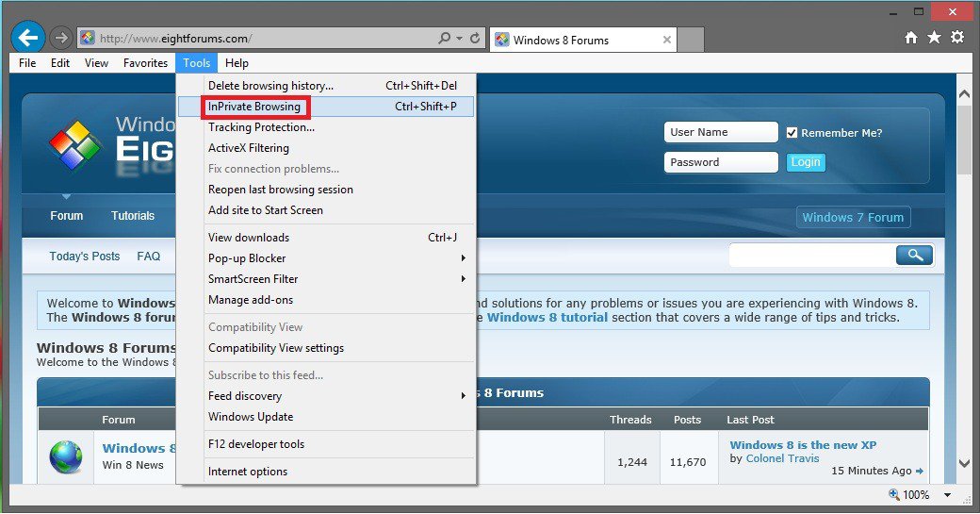The height and width of the screenshot is (514, 980).
Task: Open the zoom level dropdown arrow
Action: (x=946, y=495)
